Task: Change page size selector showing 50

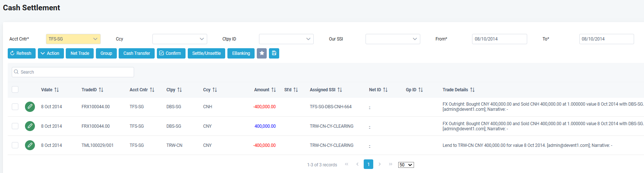Action: [406, 165]
